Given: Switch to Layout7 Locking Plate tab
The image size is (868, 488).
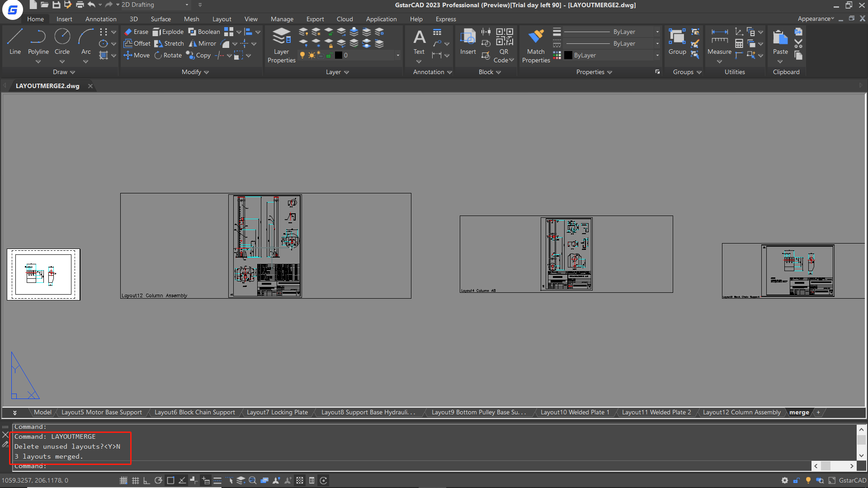Looking at the screenshot, I should [x=277, y=413].
